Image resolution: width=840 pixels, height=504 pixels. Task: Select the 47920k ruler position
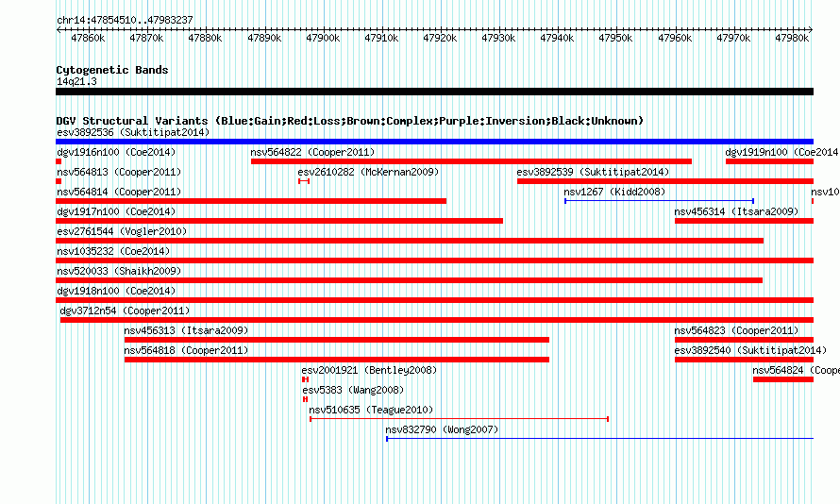tap(440, 38)
